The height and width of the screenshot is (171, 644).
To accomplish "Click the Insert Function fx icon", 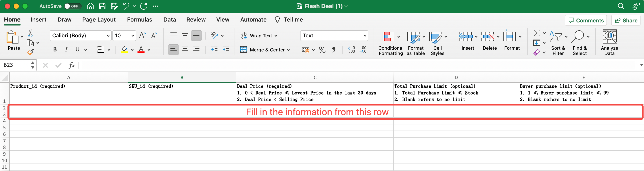I will pos(72,65).
